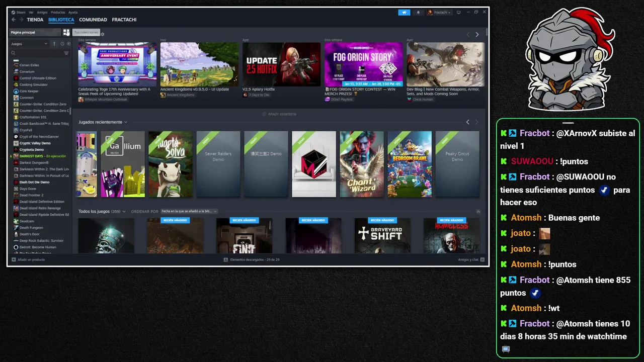Select Craftomation 101 in the game list
The height and width of the screenshot is (362, 644).
pos(40,117)
